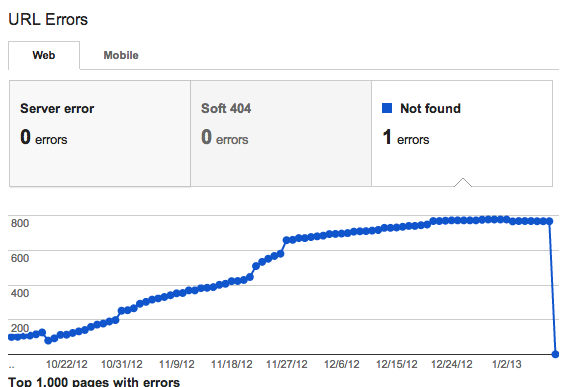Click the 11/9/12 date label
The height and width of the screenshot is (387, 579).
[x=177, y=364]
